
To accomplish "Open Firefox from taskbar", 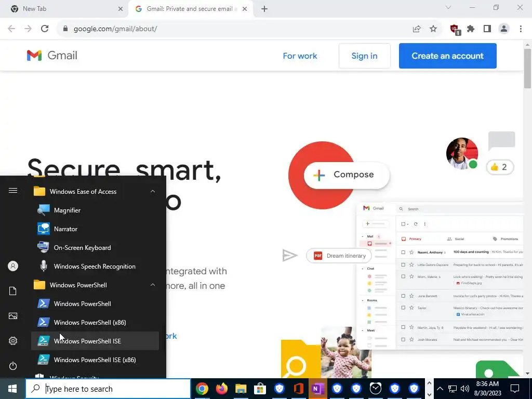I will (x=221, y=389).
